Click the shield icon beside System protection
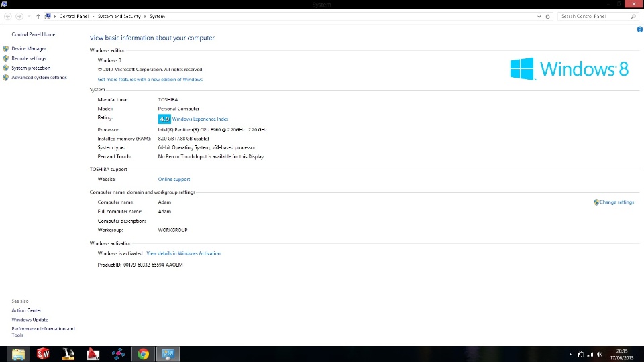 point(6,68)
